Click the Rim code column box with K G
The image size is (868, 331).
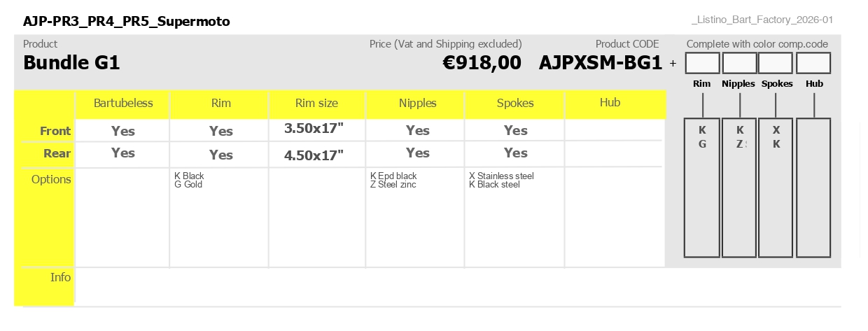tap(702, 188)
